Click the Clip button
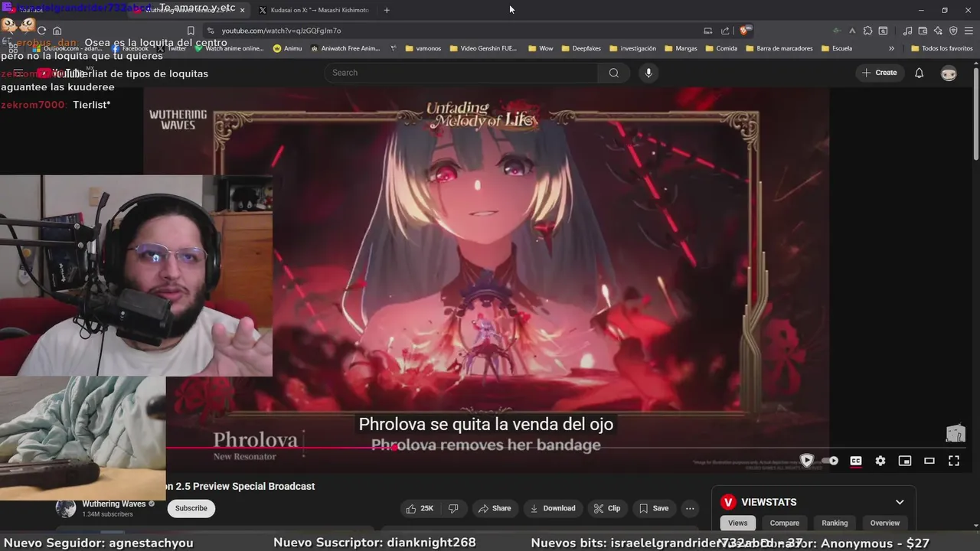 click(x=607, y=508)
